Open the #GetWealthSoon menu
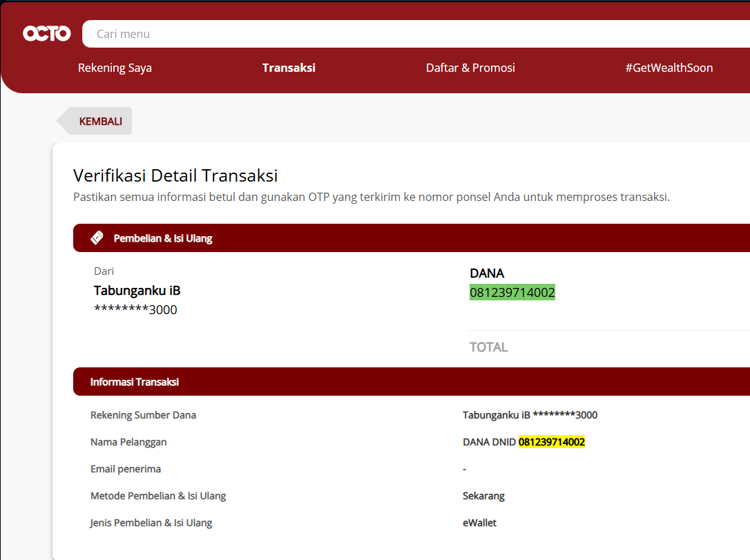 (669, 68)
